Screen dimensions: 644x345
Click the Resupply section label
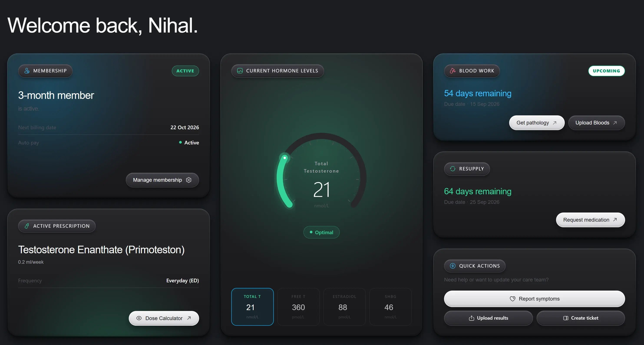467,169
